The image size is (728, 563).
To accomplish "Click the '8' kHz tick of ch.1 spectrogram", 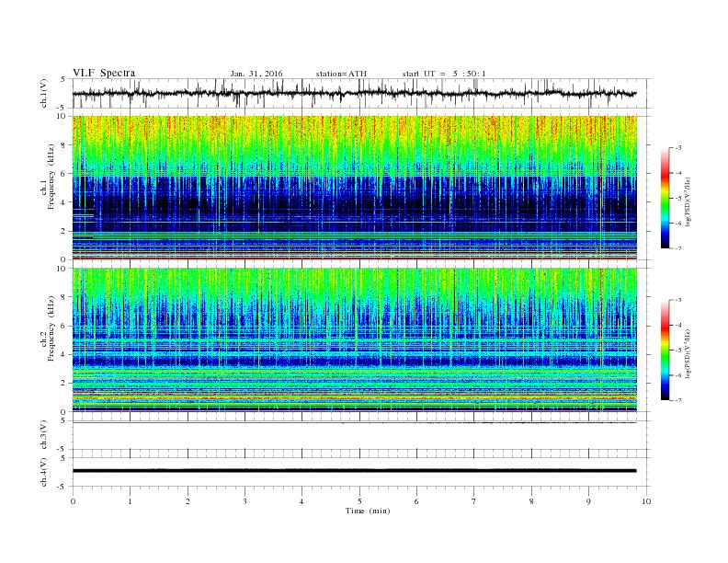I will 64,145.
